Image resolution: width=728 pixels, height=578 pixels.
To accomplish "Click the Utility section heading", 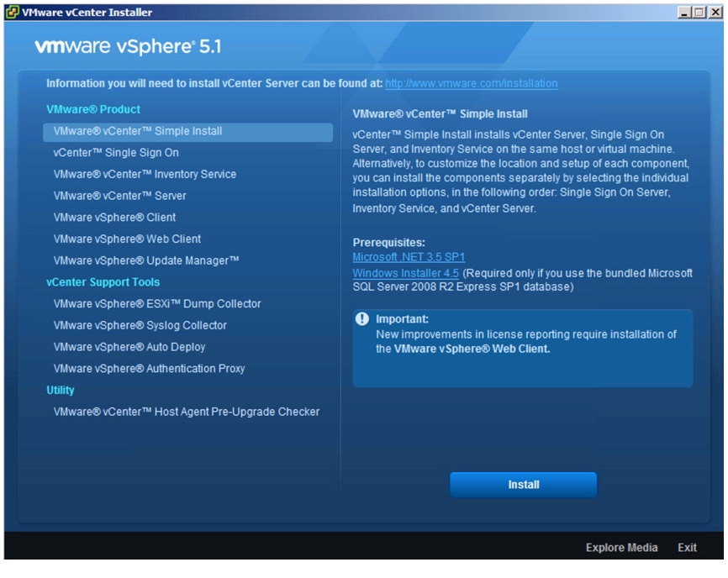I will pyautogui.click(x=61, y=391).
